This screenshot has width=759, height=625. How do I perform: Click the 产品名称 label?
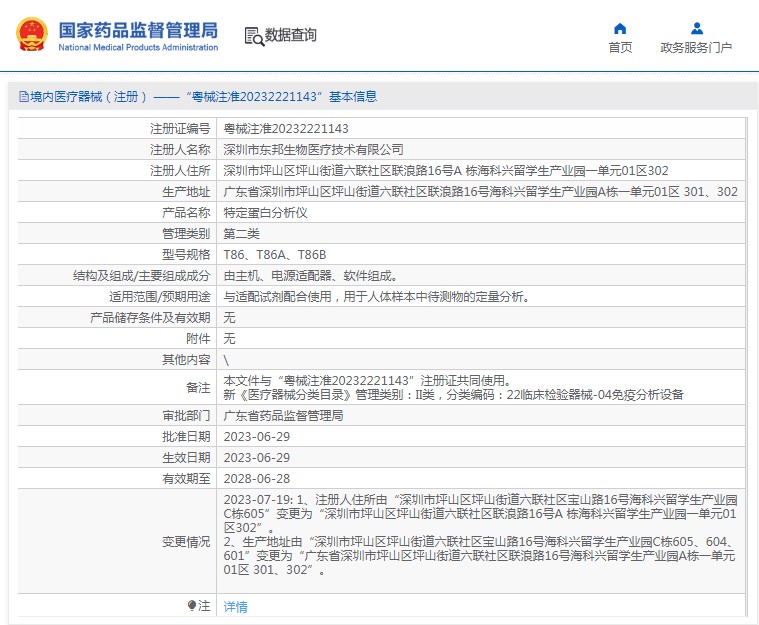(x=186, y=213)
